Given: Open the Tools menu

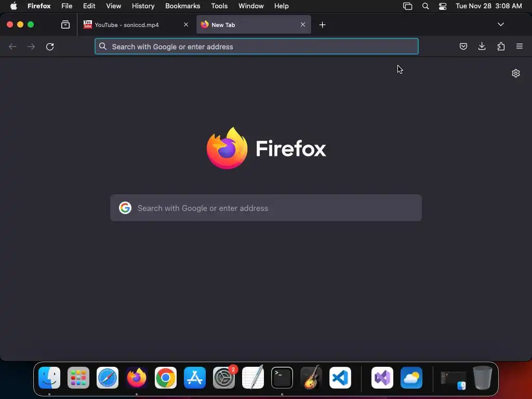Looking at the screenshot, I should point(219,6).
